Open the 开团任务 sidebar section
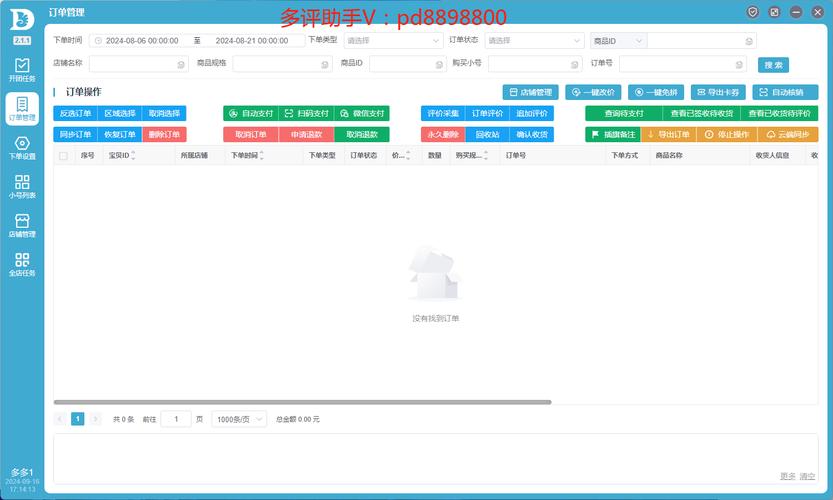Viewport: 833px width, 500px height. click(x=22, y=70)
